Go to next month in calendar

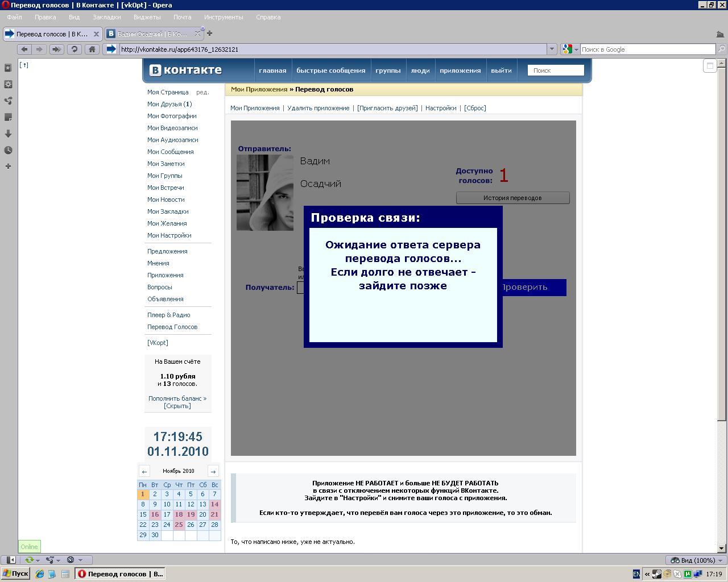[x=213, y=471]
